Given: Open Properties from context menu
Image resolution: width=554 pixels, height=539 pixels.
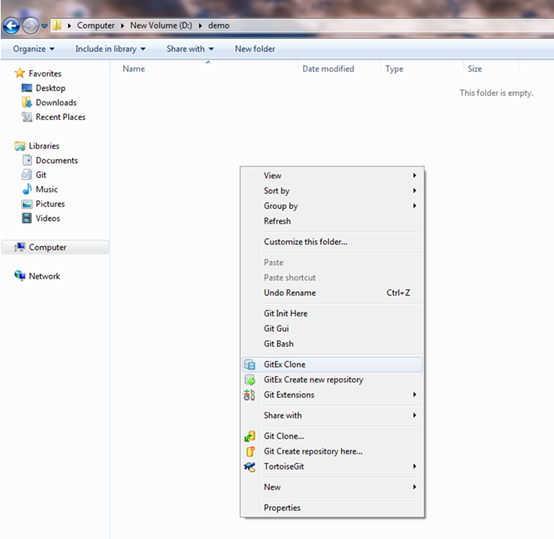Looking at the screenshot, I should (332, 508).
